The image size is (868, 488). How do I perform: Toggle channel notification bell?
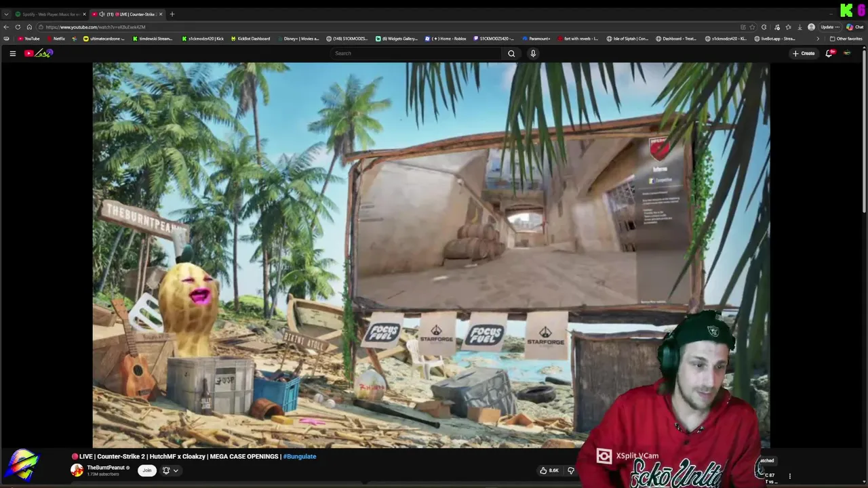[x=165, y=470]
